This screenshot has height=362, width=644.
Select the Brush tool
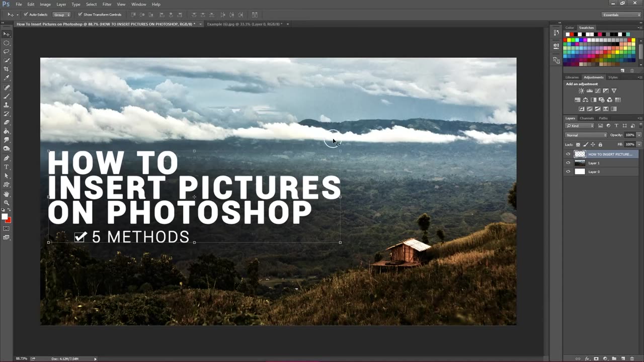7,96
